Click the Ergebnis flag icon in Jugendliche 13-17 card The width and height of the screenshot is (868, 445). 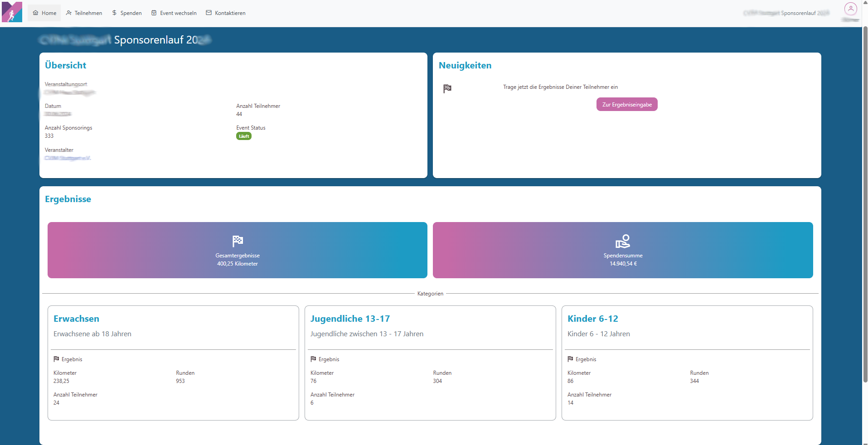[313, 359]
